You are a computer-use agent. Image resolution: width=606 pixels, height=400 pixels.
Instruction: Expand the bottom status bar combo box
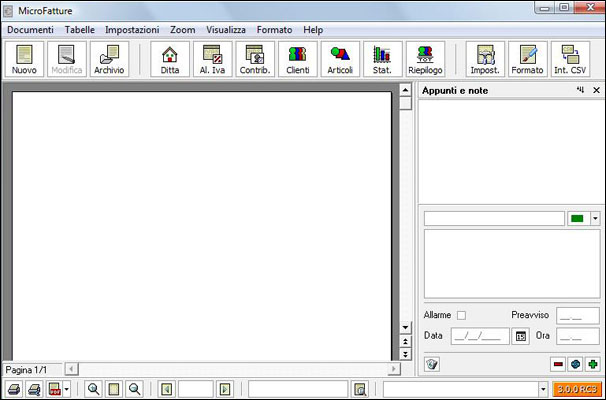coord(543,389)
